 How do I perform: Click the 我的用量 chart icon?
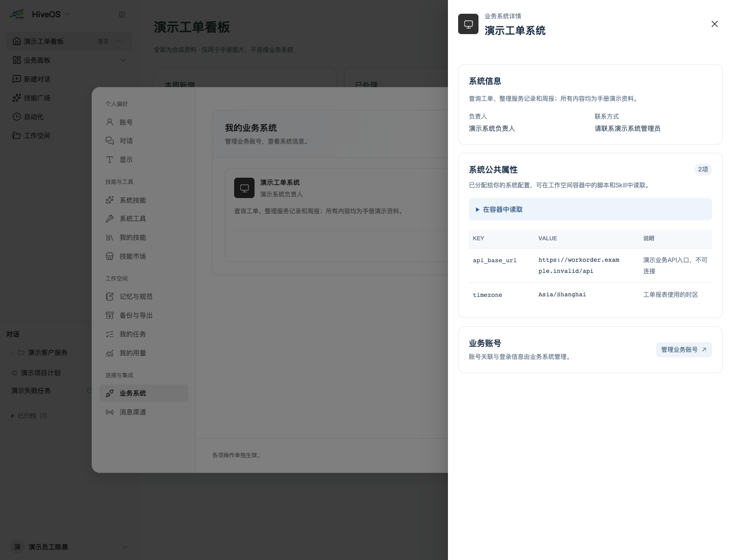pos(109,353)
